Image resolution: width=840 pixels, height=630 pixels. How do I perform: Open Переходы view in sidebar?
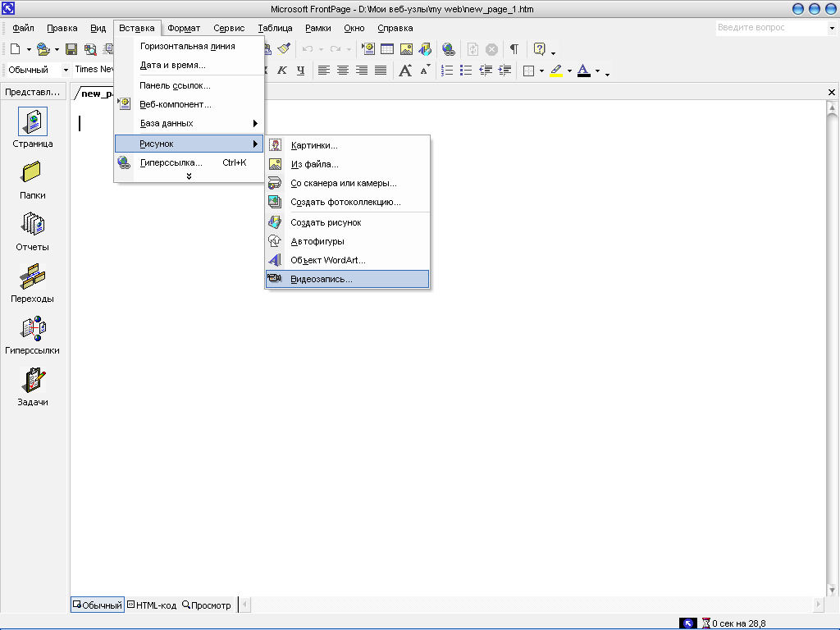tap(33, 283)
